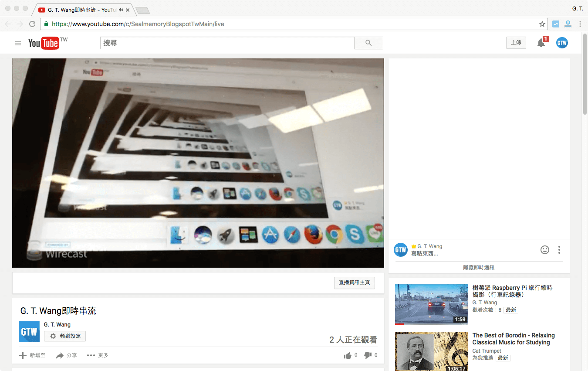Collapse live chat with 隱藏即時通訊
The width and height of the screenshot is (588, 371).
[x=478, y=267]
